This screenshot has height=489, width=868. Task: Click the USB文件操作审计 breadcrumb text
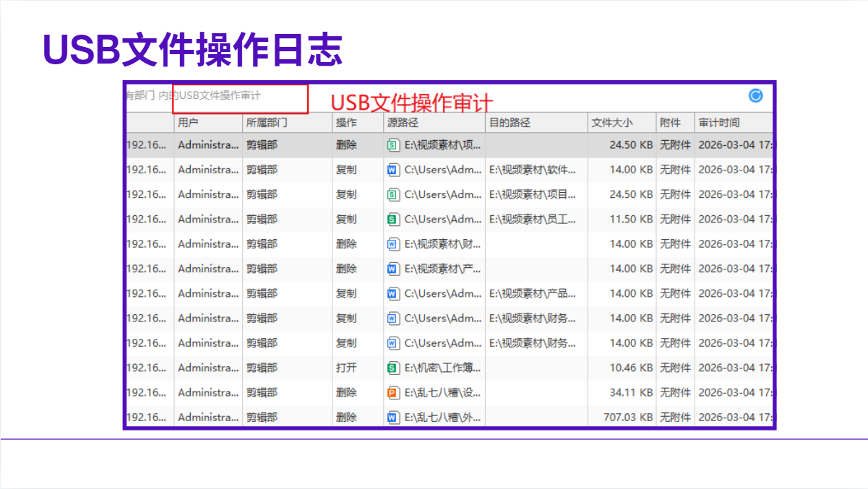point(220,95)
